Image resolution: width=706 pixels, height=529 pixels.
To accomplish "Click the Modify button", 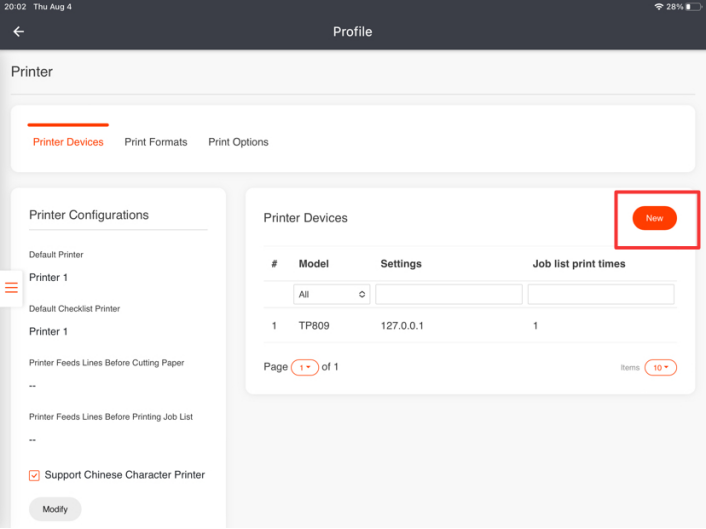I will (x=55, y=509).
